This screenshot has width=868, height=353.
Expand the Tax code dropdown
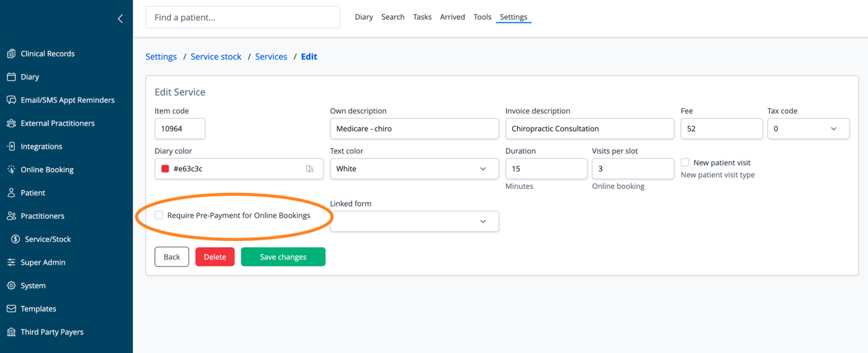[808, 129]
